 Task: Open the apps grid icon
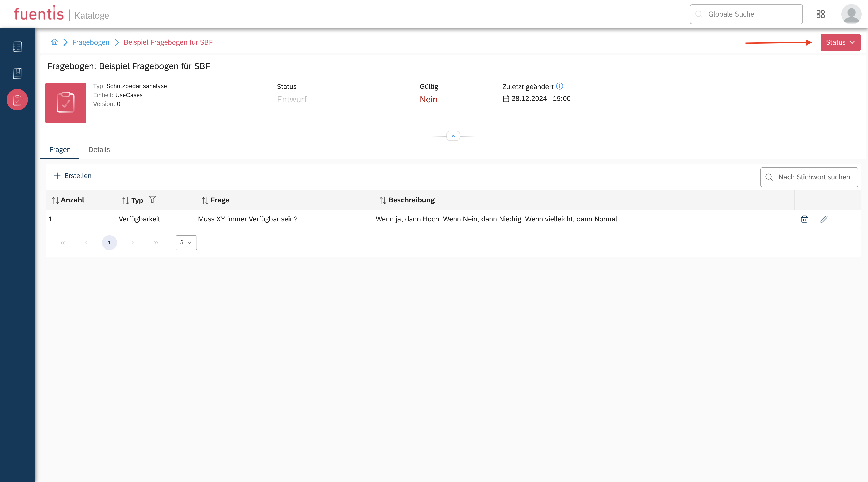pos(821,14)
